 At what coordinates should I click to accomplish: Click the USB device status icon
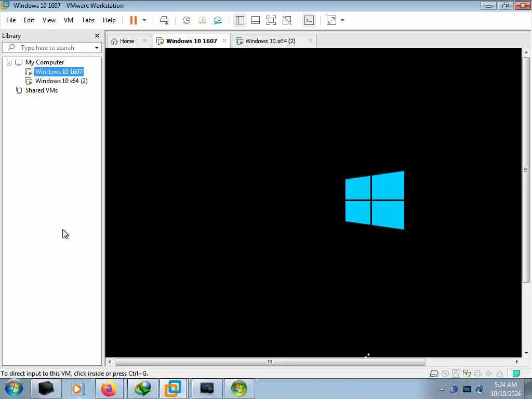500,374
